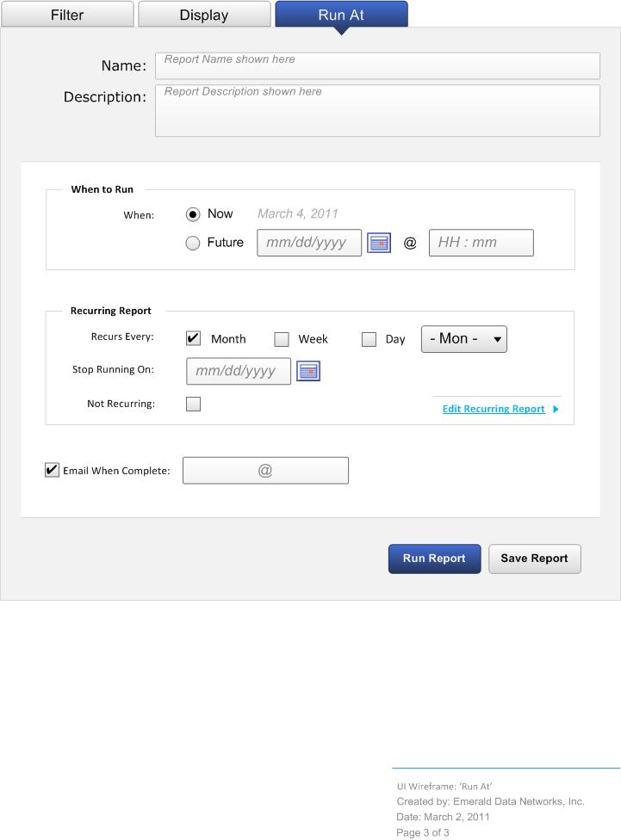
Task: Tick the Not Recurring checkbox
Action: [x=194, y=404]
